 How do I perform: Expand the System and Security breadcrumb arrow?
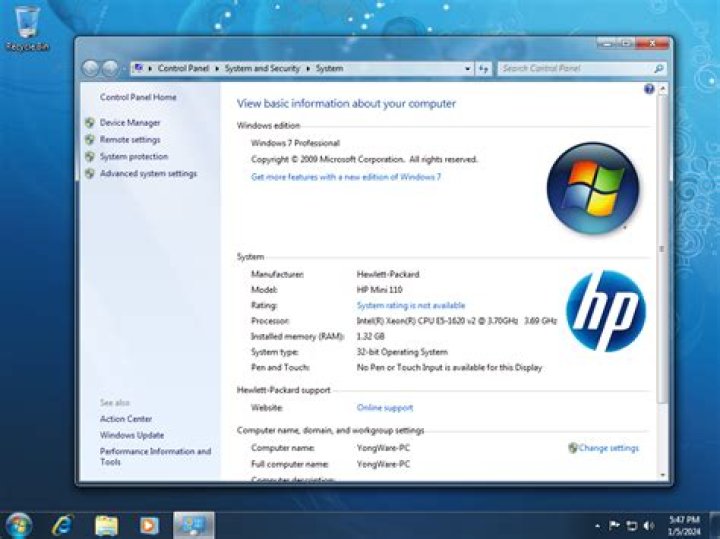point(308,68)
